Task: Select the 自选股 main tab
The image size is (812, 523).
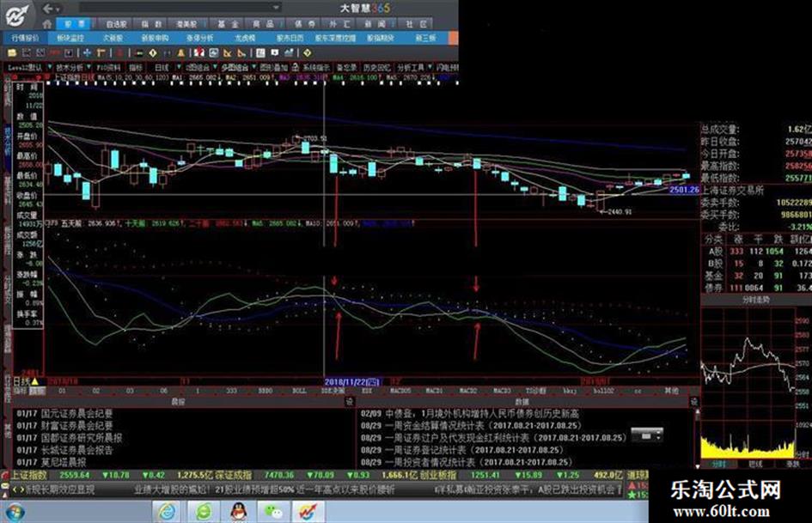Action: pos(117,24)
